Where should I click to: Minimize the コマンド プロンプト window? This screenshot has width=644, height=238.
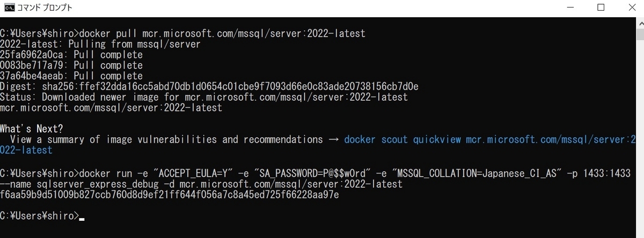pos(570,8)
